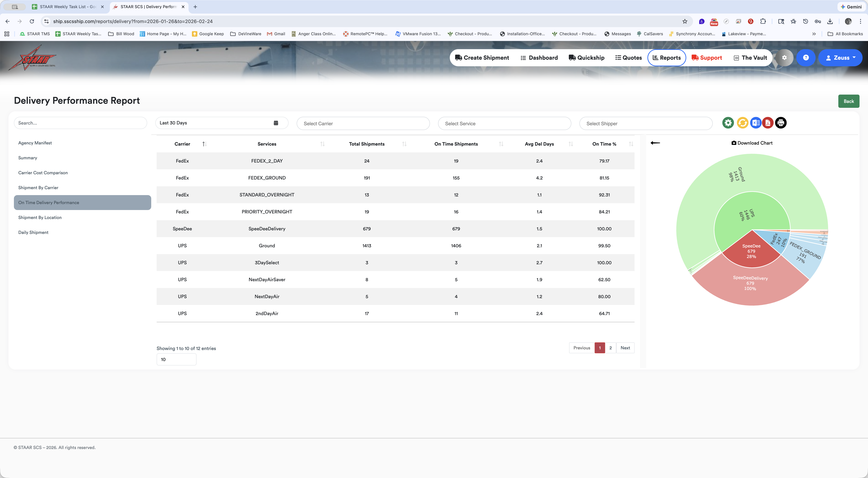Viewport: 868px width, 478px height.
Task: Sort table by Total Shipments column
Action: point(404,144)
